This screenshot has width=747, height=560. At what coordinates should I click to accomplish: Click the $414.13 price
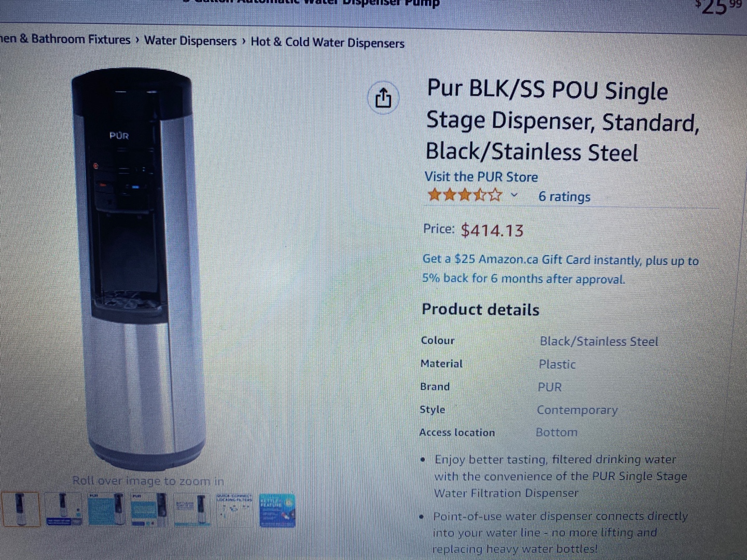tap(492, 230)
